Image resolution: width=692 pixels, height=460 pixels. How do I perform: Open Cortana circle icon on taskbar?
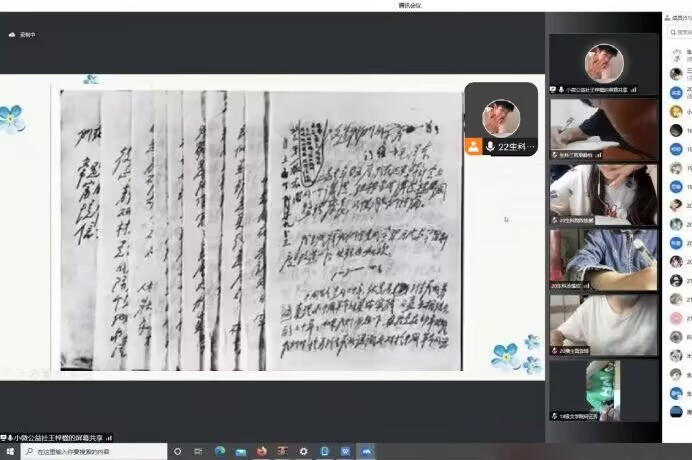pyautogui.click(x=177, y=452)
